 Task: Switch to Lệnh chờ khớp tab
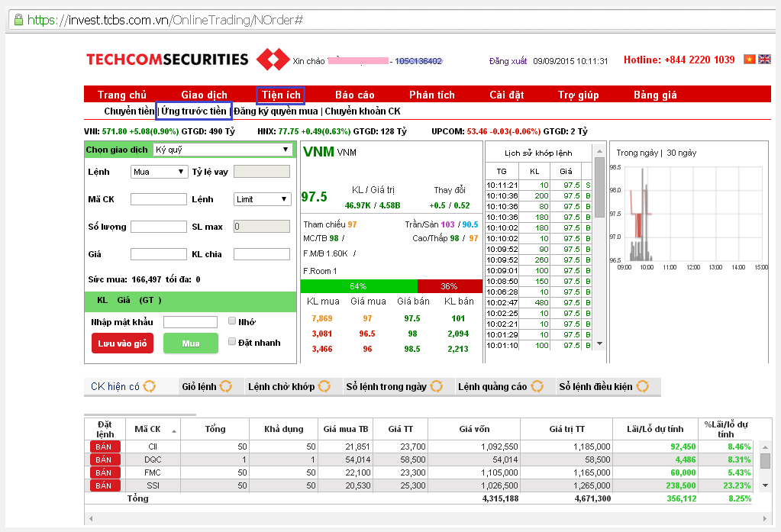tap(282, 386)
